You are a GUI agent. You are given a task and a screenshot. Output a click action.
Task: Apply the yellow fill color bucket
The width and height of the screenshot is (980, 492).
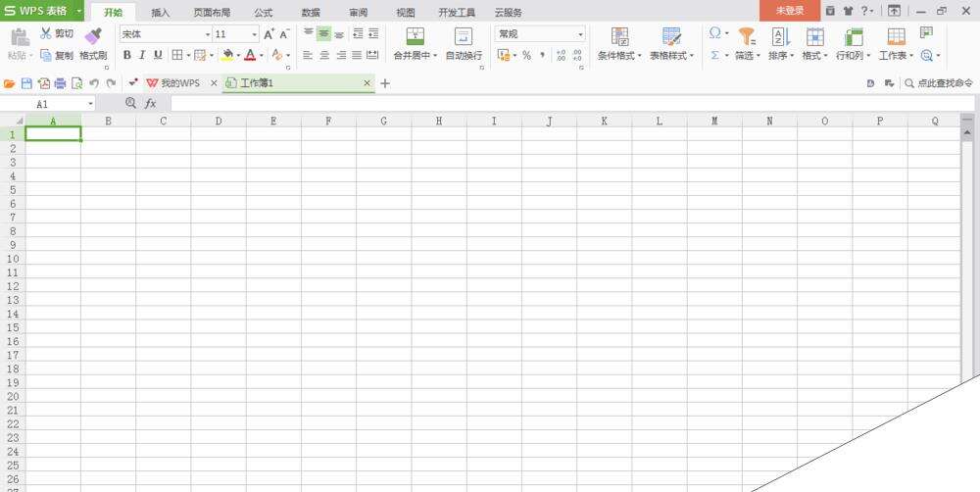click(227, 55)
